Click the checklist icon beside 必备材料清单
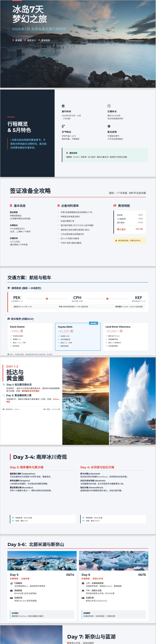Image resolution: width=156 pixels, height=644 pixels. coord(59,206)
